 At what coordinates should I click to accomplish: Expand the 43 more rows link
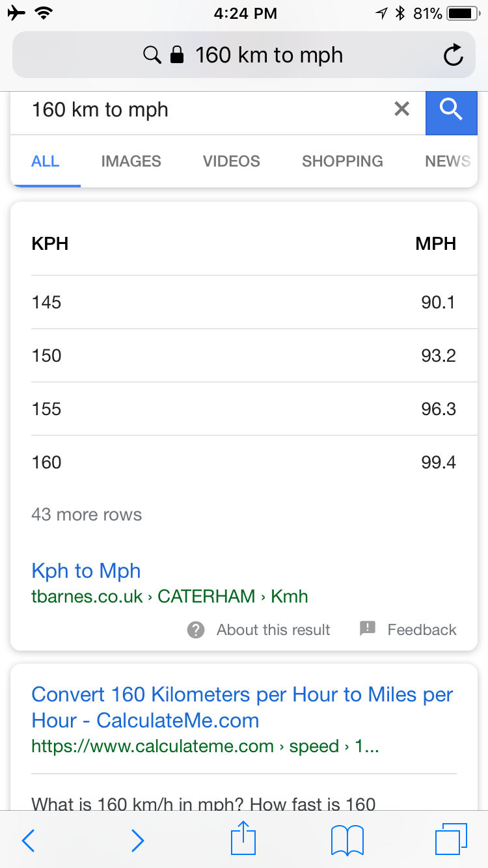click(87, 515)
